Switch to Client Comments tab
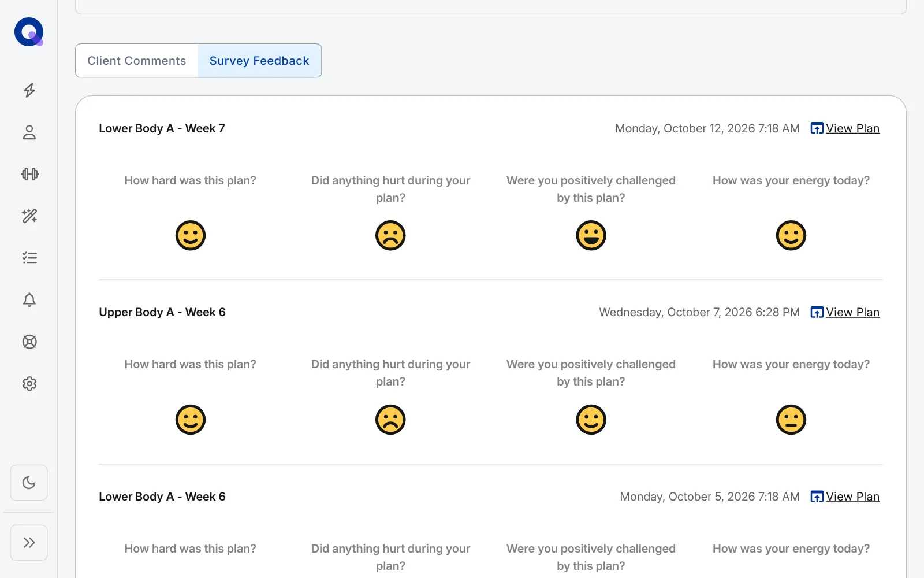 pyautogui.click(x=137, y=61)
